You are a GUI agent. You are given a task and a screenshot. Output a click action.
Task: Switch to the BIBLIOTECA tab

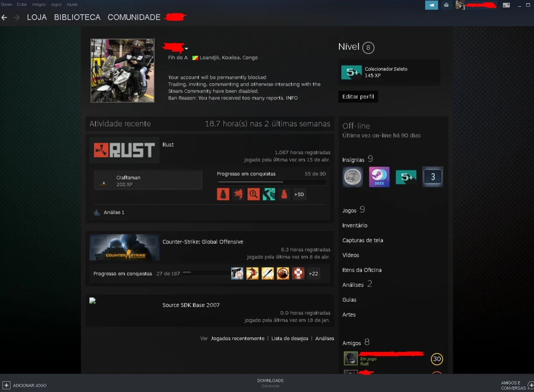[x=77, y=17]
